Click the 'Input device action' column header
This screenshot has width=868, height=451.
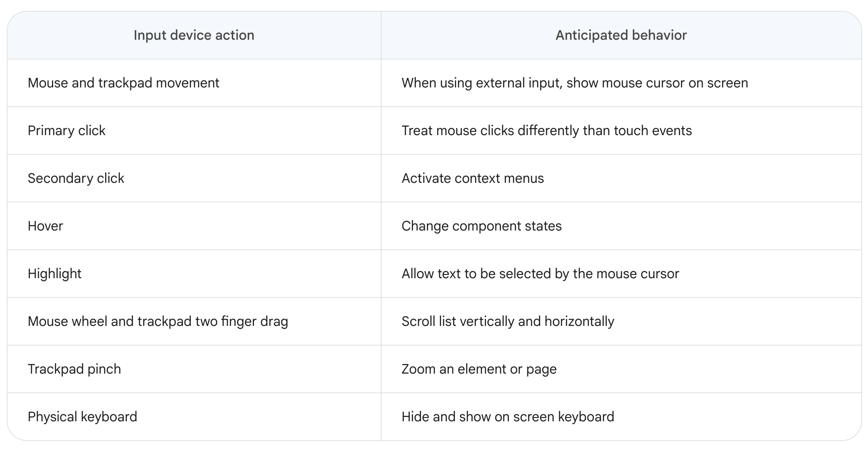click(194, 35)
